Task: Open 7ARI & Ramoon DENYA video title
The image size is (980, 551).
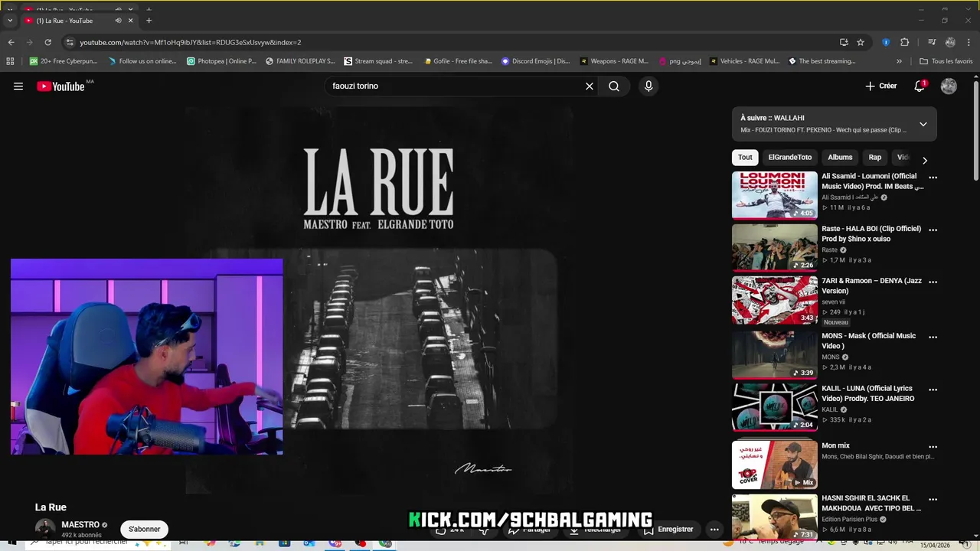Action: pos(872,286)
